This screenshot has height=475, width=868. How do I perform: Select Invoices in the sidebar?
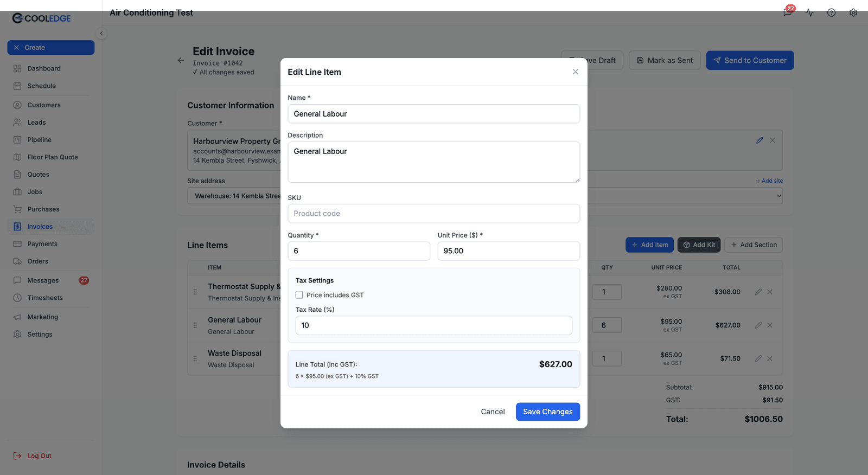[51, 227]
